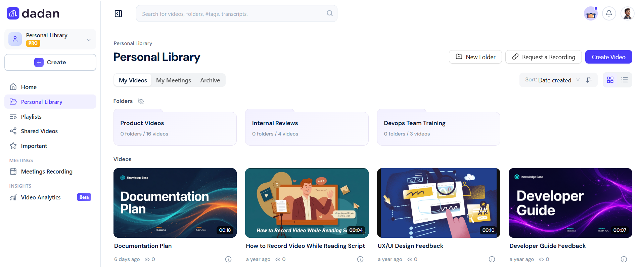The height and width of the screenshot is (267, 644).
Task: Click the Create Video button
Action: (x=608, y=57)
